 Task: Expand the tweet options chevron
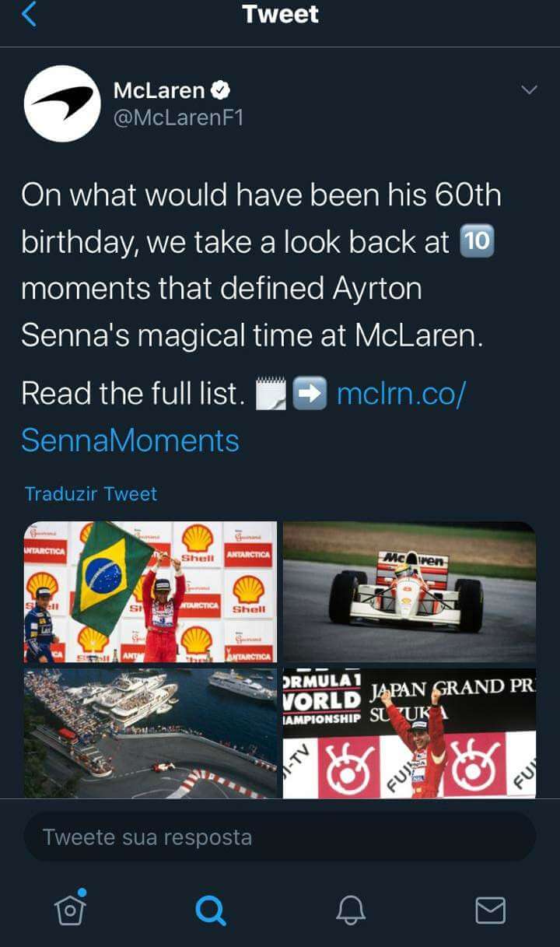[529, 90]
